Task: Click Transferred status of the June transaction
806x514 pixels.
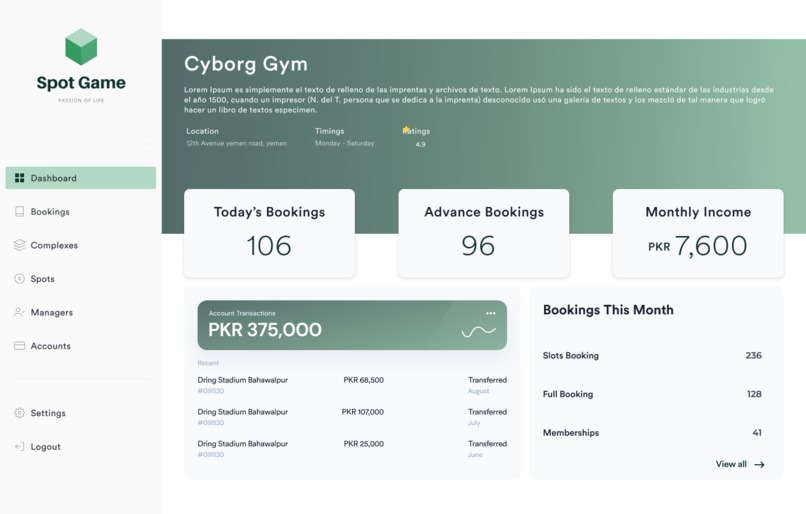Action: (x=487, y=444)
